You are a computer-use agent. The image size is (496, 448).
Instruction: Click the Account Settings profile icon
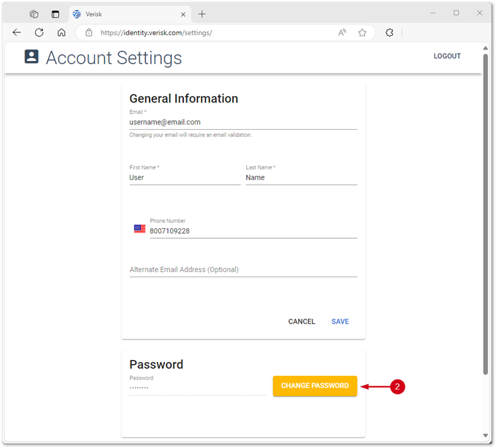(32, 57)
